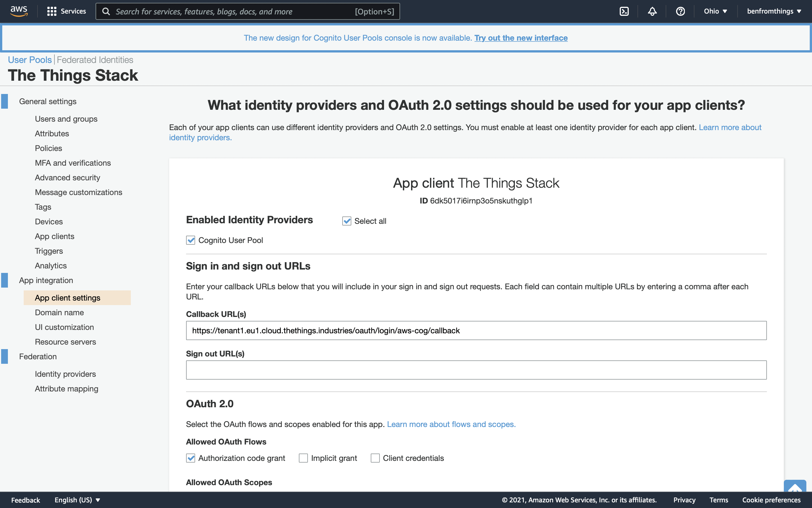Open the help question mark icon
The height and width of the screenshot is (508, 812).
680,11
